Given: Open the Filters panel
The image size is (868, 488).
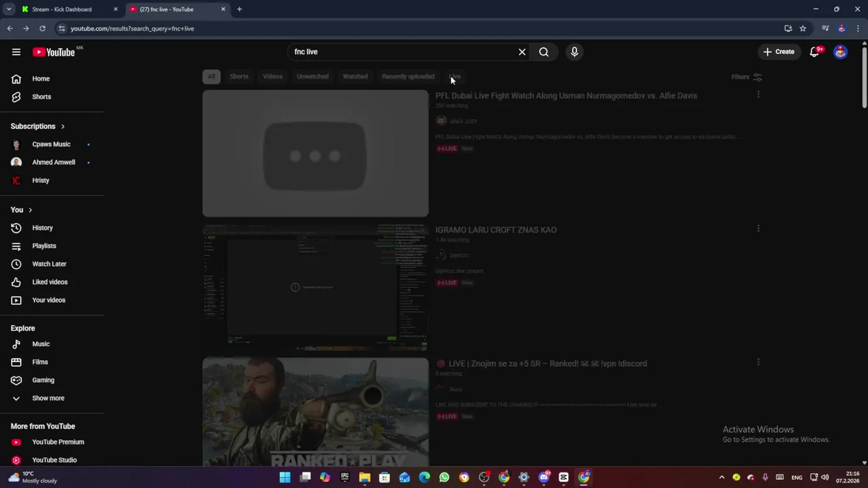Looking at the screenshot, I should pos(747,77).
